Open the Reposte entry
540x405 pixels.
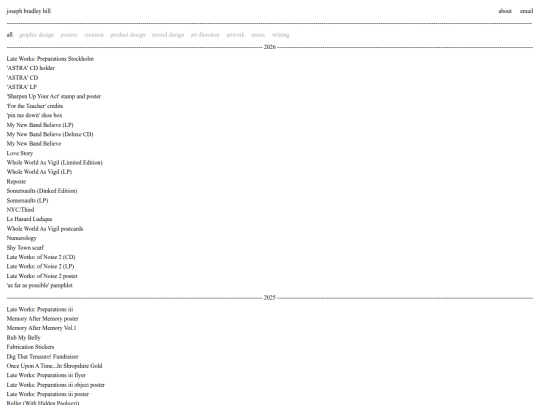(x=16, y=181)
